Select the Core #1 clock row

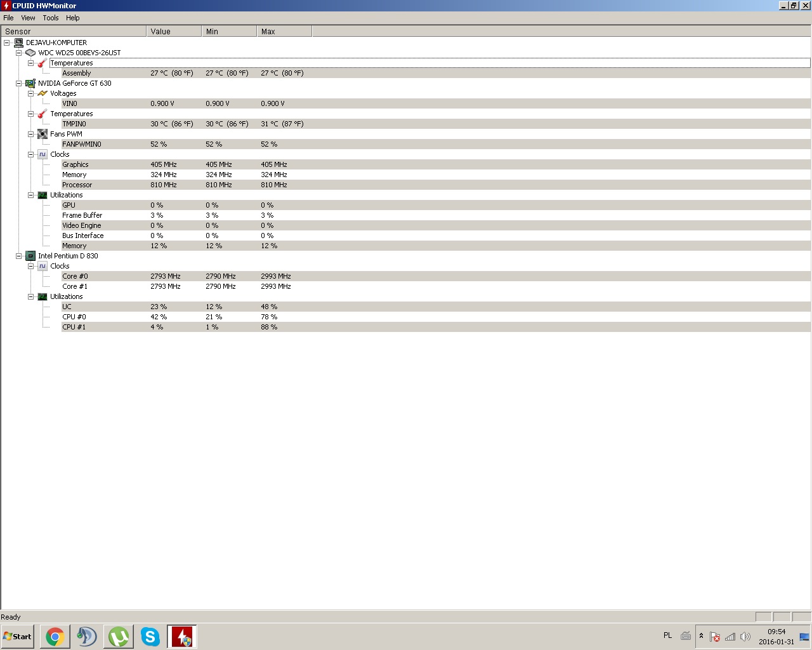(x=436, y=286)
